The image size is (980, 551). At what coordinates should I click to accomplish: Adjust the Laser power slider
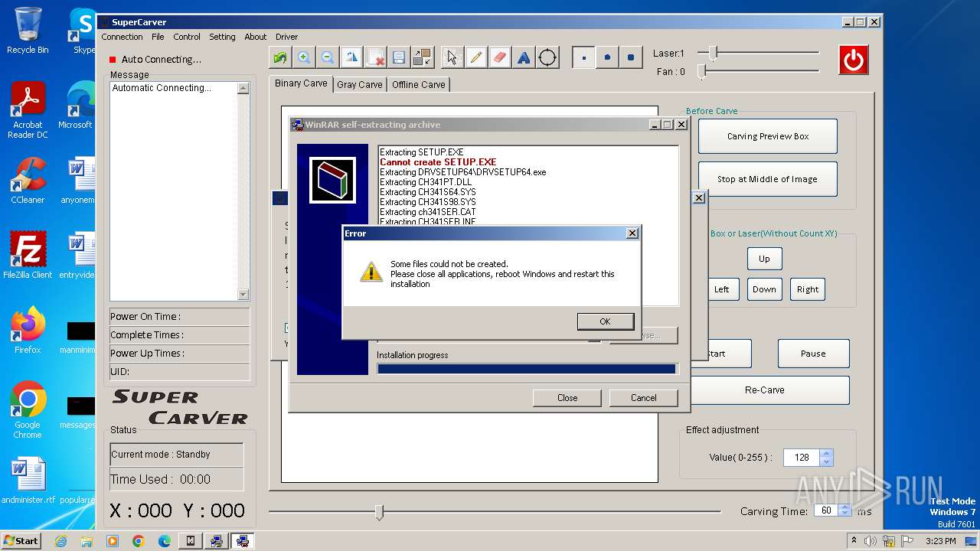[x=713, y=53]
